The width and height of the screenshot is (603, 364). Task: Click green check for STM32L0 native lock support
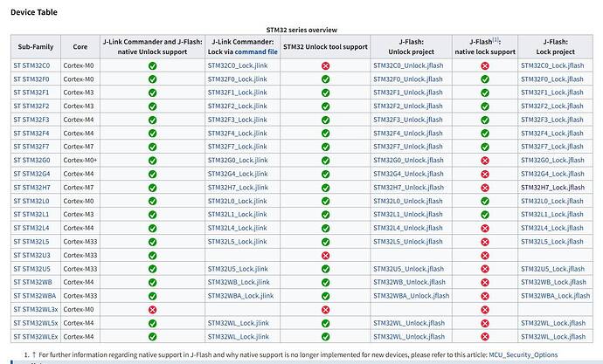[x=485, y=201]
